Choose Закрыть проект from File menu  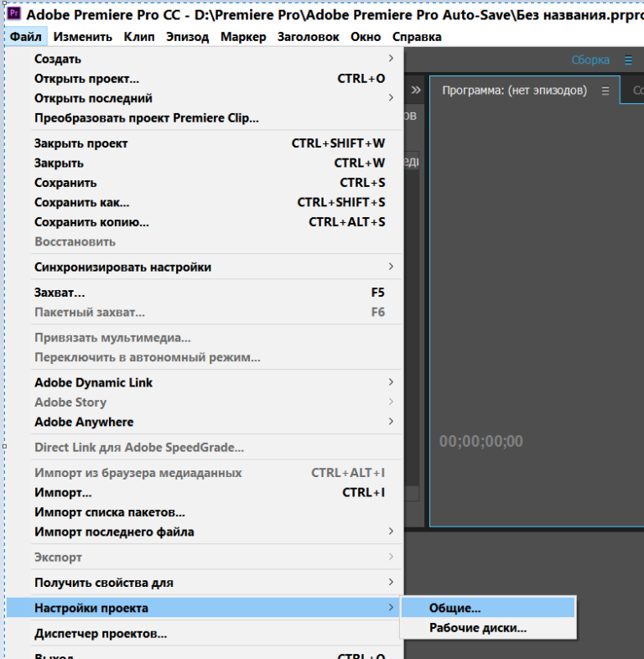[204, 143]
